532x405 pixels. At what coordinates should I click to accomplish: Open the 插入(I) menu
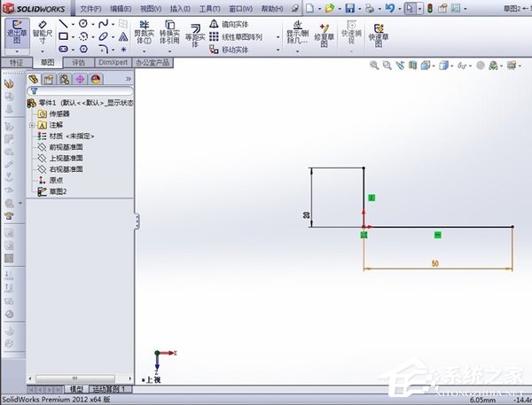point(180,9)
